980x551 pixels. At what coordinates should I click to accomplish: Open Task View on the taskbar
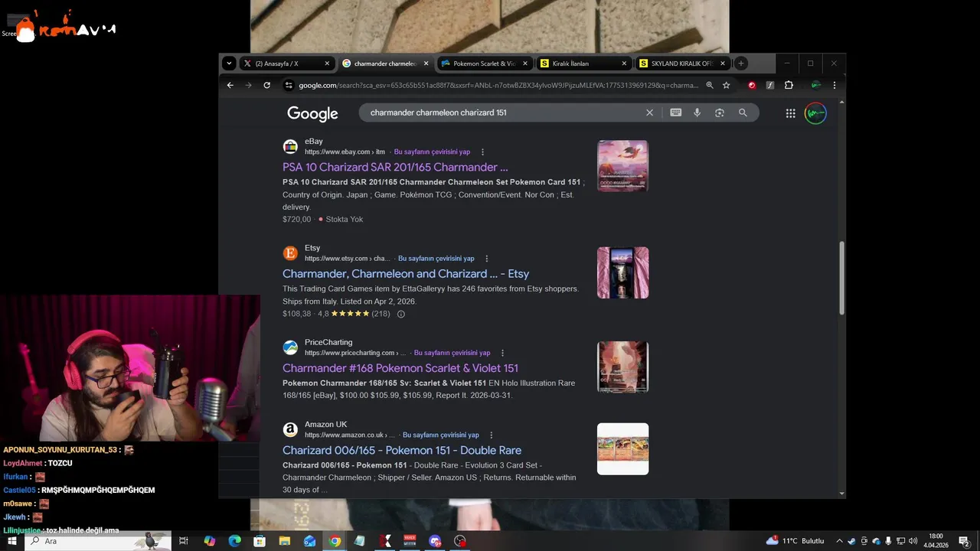pyautogui.click(x=184, y=541)
